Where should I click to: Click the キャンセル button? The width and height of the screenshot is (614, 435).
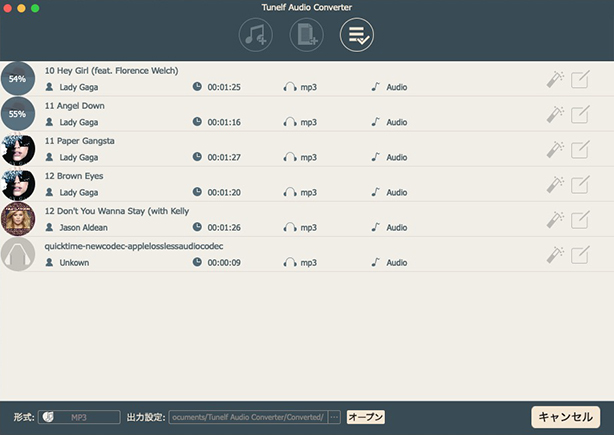pos(565,417)
